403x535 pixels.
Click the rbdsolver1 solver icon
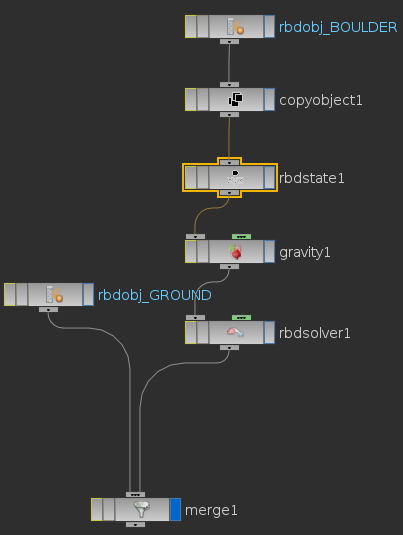click(235, 332)
